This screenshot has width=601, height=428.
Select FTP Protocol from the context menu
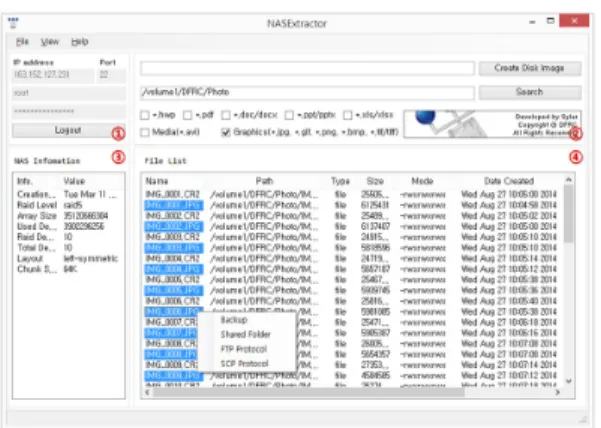[x=247, y=349]
